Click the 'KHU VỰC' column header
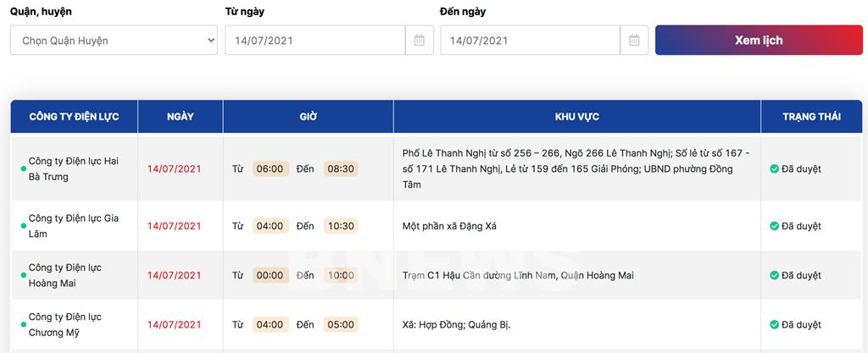868x353 pixels. [576, 117]
